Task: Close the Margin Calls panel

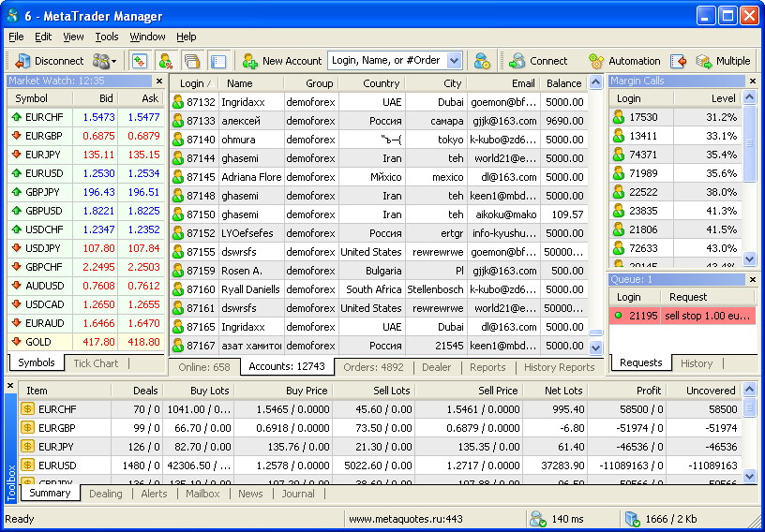Action: pos(752,81)
